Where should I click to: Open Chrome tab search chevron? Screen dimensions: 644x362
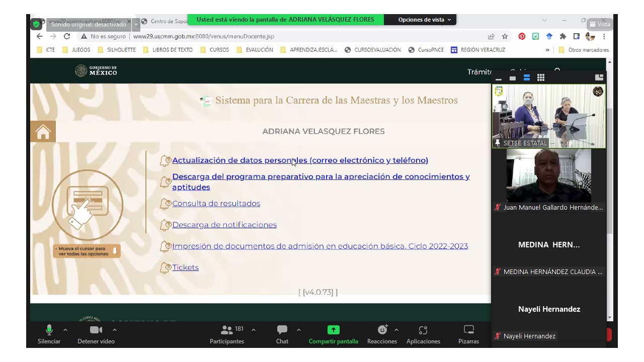coord(544,20)
